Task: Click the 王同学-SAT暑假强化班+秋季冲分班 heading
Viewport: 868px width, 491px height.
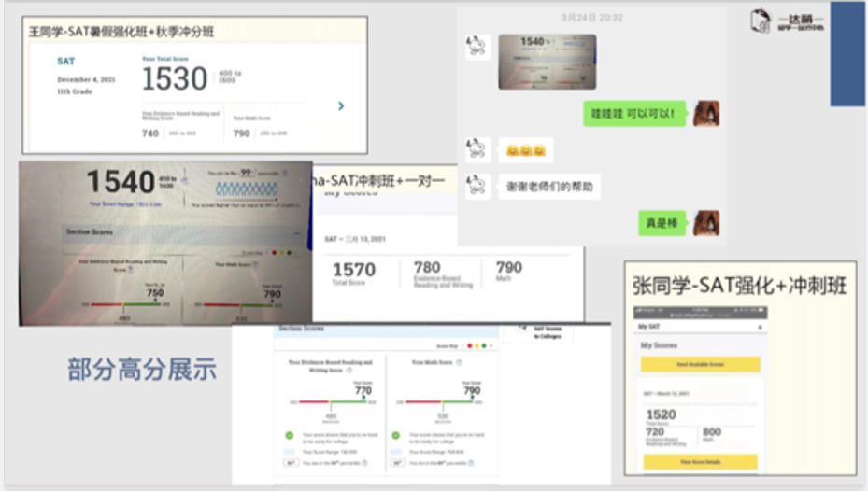Action: pyautogui.click(x=121, y=32)
